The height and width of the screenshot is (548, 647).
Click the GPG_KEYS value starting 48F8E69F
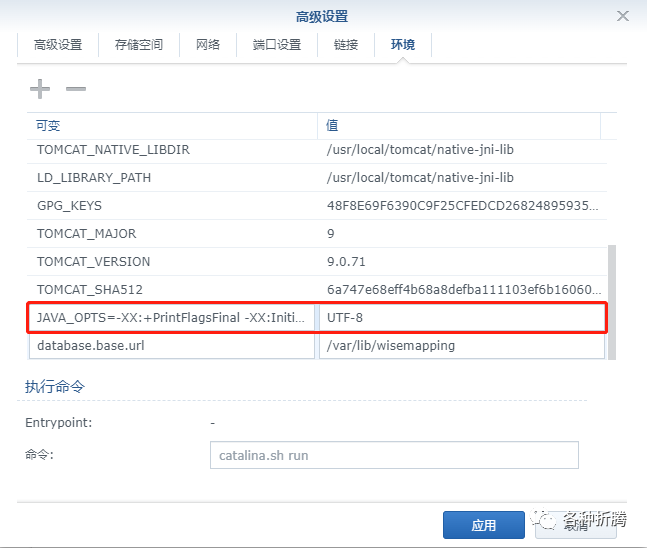coord(462,206)
